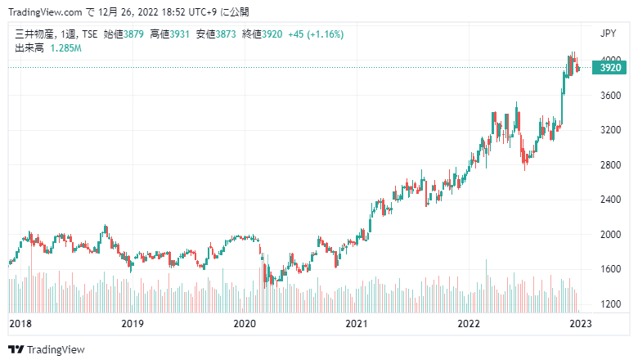Click the 1200 price axis label
Image resolution: width=638 pixels, height=364 pixels.
pyautogui.click(x=611, y=304)
